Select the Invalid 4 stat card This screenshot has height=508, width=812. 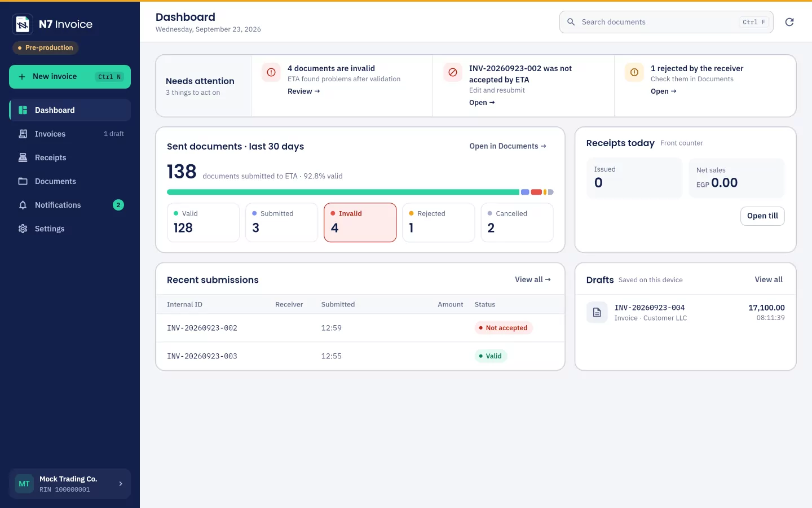[x=360, y=222]
